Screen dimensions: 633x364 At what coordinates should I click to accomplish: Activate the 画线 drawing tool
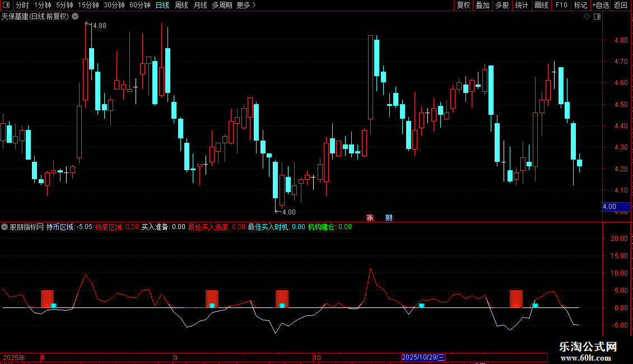541,5
